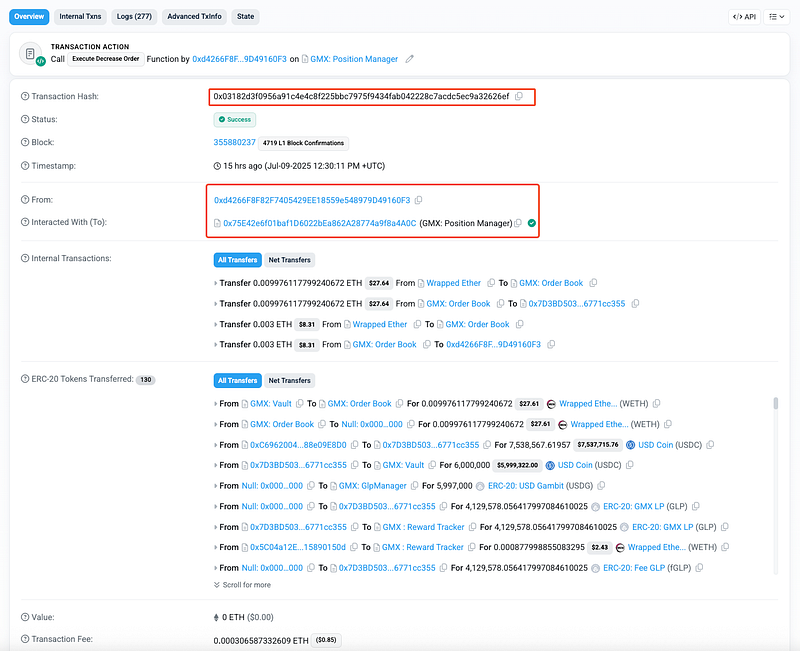800x651 pixels.
Task: Copy the From address
Action: coord(418,200)
